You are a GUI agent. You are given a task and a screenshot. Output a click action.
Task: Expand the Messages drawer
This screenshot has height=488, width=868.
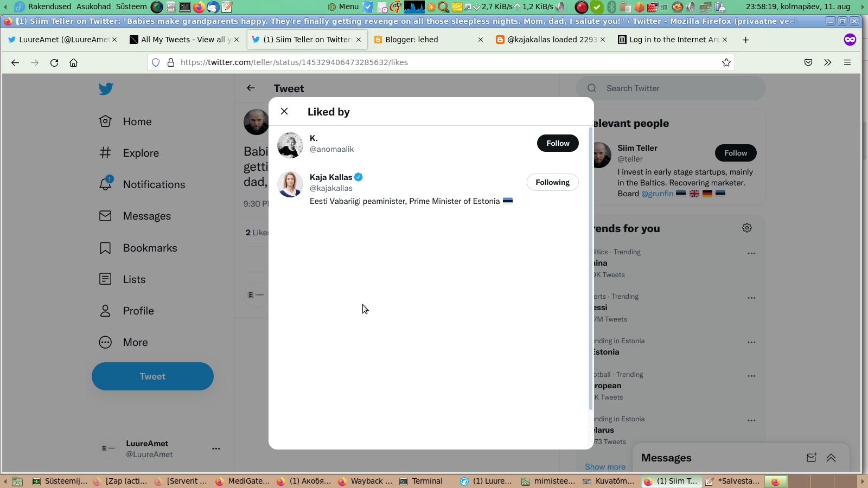click(x=831, y=458)
